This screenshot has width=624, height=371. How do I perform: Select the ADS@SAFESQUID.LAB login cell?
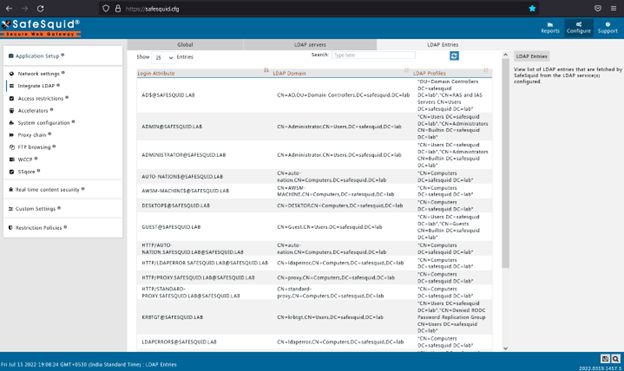pyautogui.click(x=168, y=95)
